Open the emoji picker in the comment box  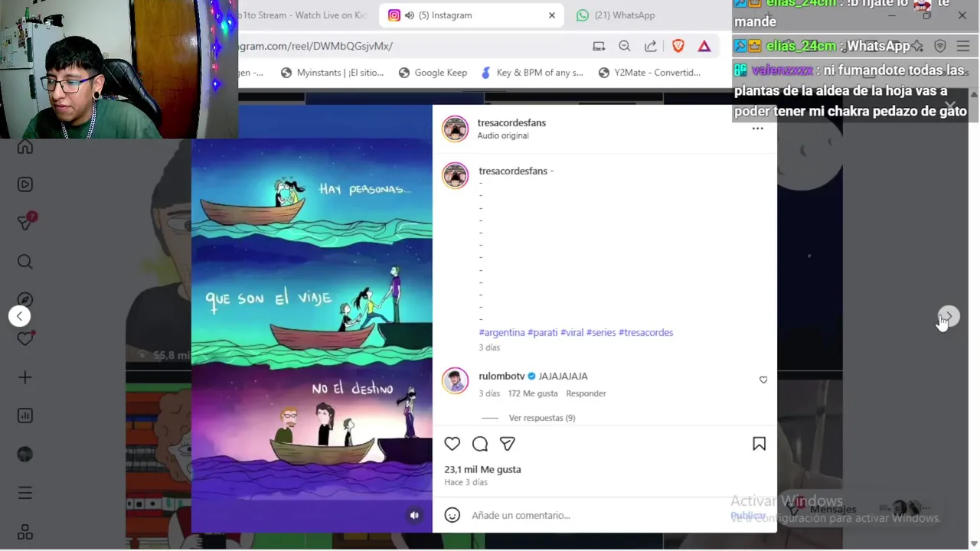[x=452, y=515]
